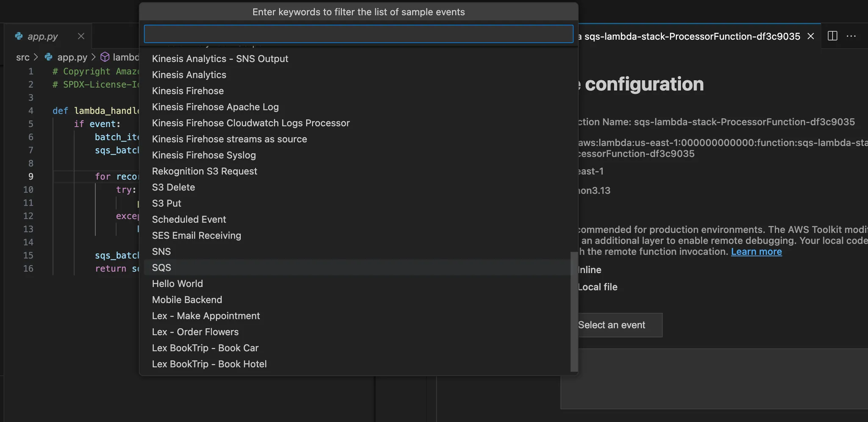Open the Learn more link about remote debugging

[x=756, y=251]
